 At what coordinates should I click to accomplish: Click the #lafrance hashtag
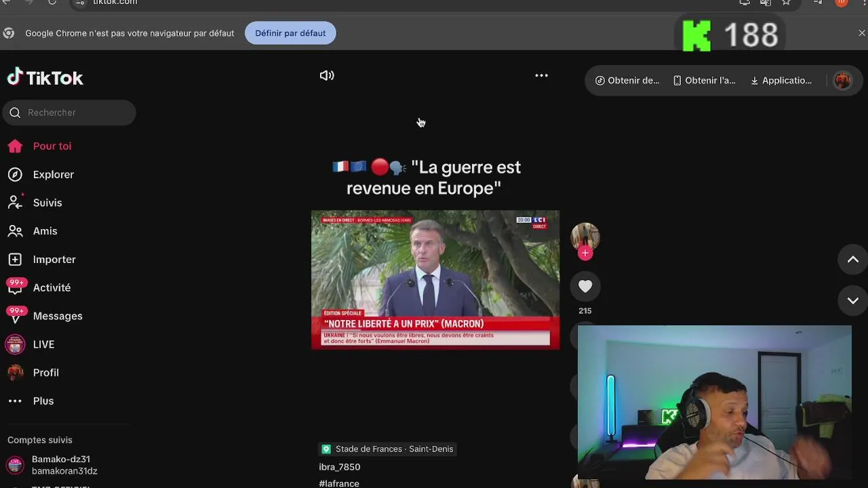[339, 483]
